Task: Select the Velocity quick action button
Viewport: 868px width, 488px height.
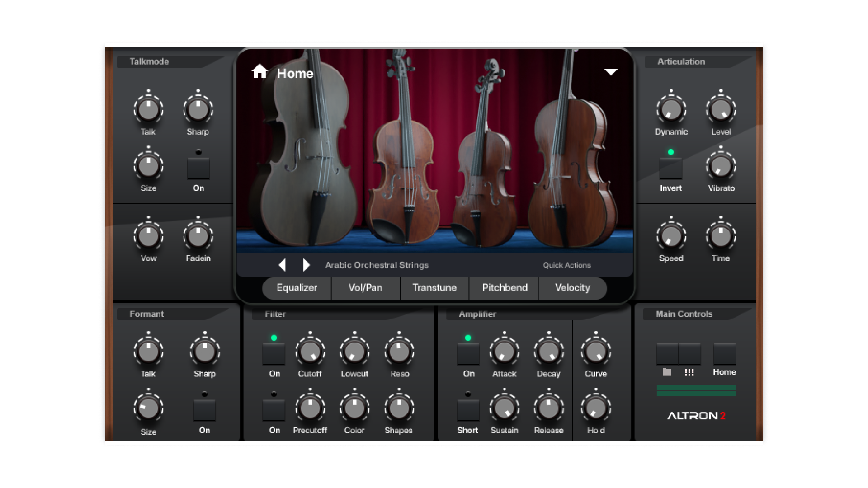Action: click(x=572, y=288)
